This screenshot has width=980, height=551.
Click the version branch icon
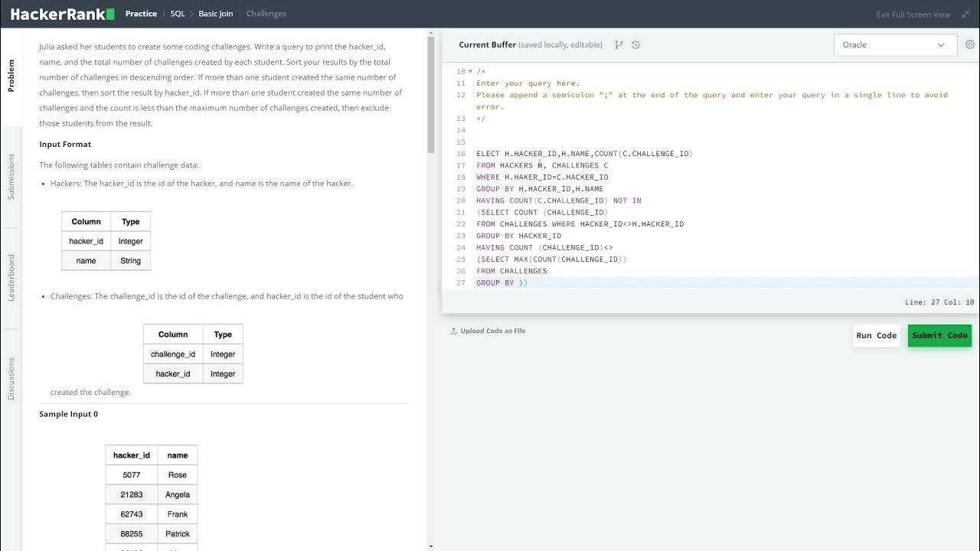click(619, 45)
